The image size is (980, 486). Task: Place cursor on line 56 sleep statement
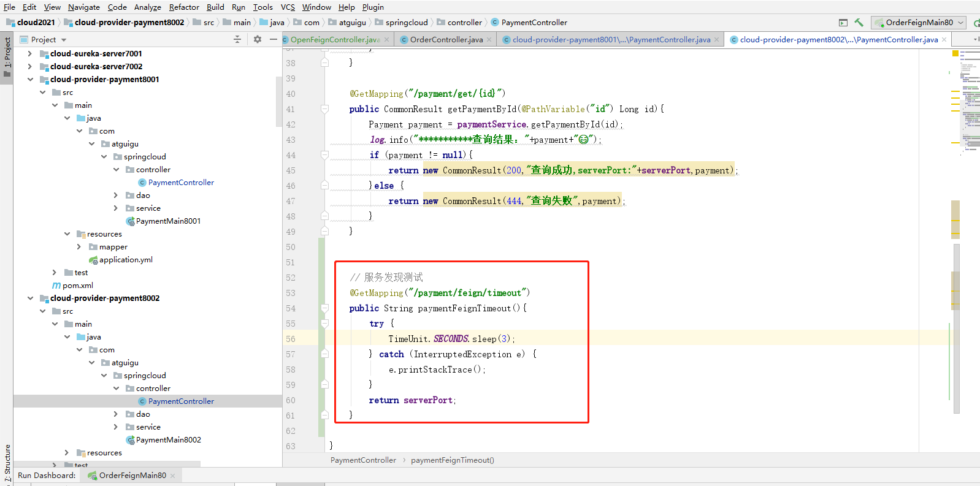tap(452, 339)
